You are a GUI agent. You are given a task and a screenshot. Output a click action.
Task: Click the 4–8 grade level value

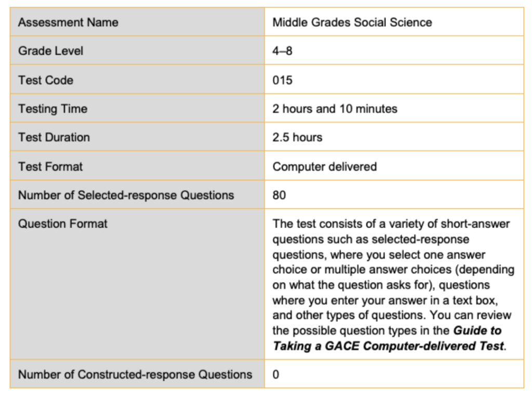[283, 51]
